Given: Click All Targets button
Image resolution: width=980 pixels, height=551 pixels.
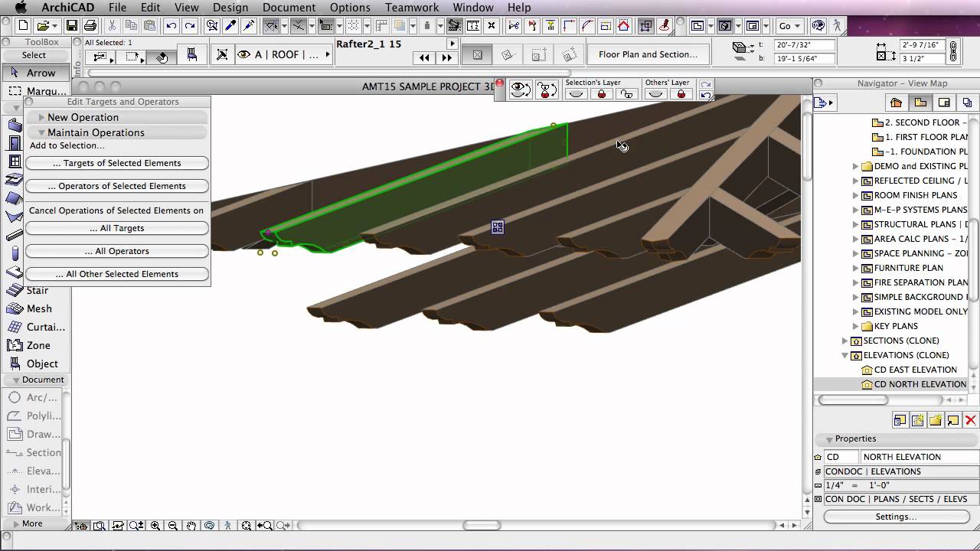Looking at the screenshot, I should coord(117,228).
